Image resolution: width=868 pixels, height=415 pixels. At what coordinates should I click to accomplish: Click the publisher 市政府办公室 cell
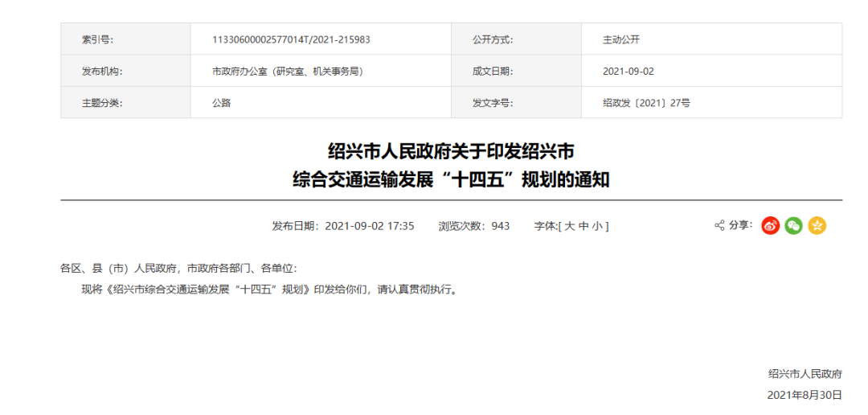tap(287, 72)
